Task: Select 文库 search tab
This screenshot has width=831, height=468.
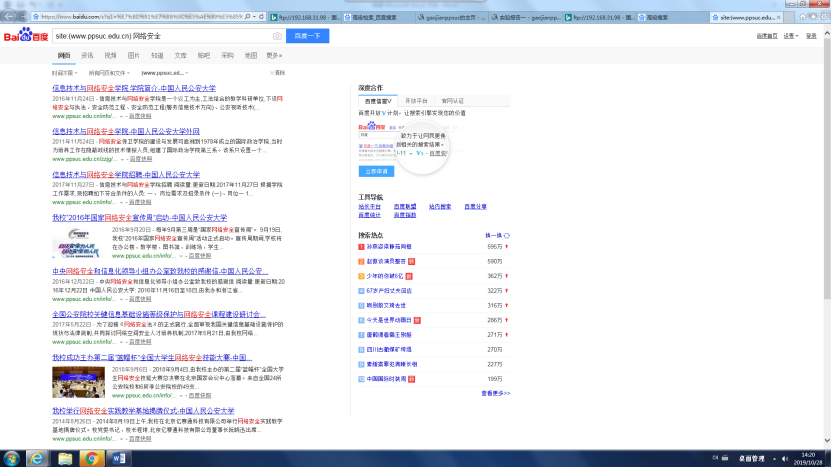Action: click(181, 55)
